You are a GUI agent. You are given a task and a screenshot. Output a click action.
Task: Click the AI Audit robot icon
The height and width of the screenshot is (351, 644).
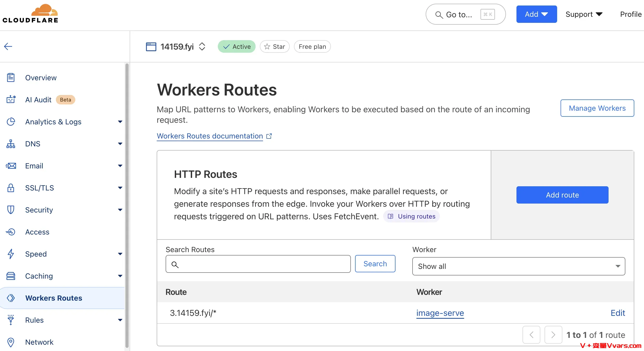11,100
